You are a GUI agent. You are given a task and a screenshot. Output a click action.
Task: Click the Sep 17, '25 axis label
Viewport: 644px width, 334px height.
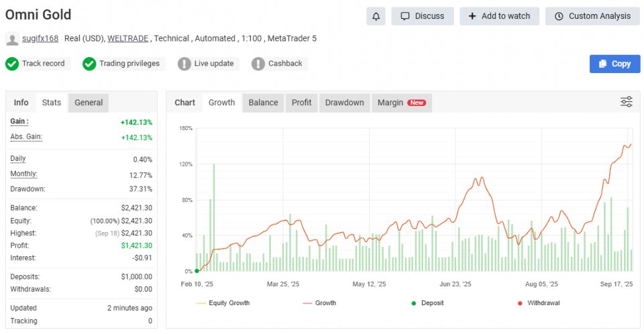coord(616,284)
